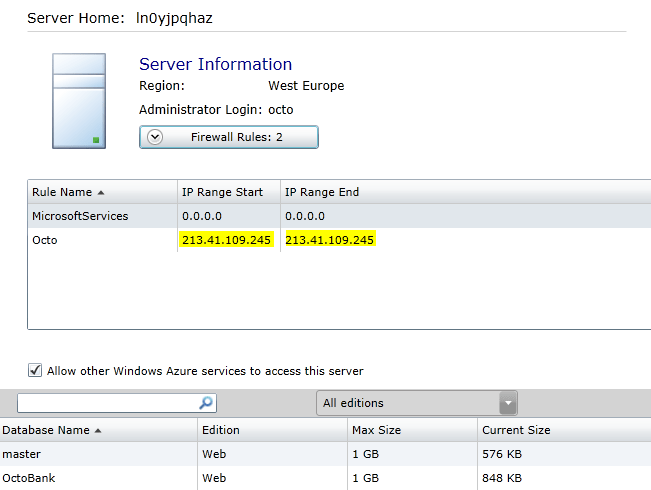
Task: Click the Firewall Rules: 2 button
Action: click(x=229, y=137)
